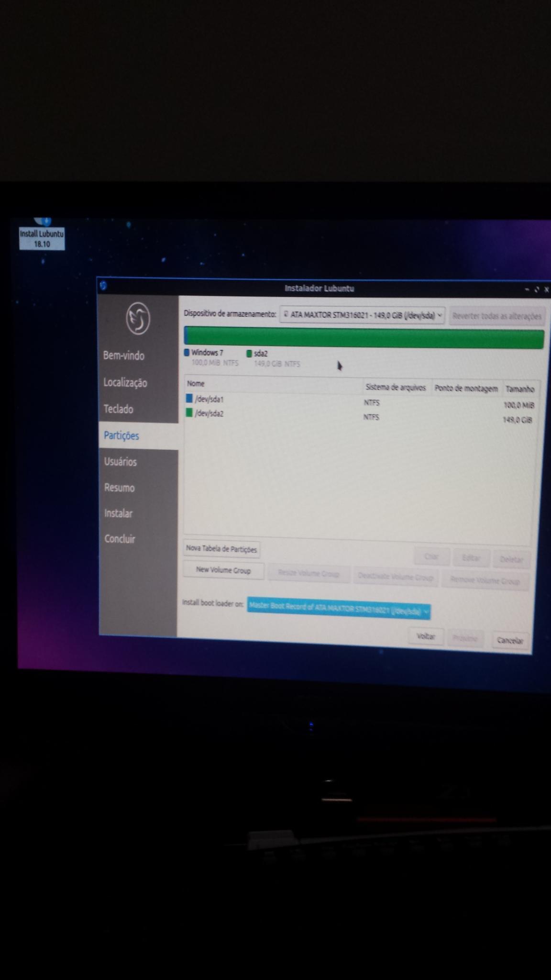
Task: Open the storage device dropdown ATA MAXTOR
Action: (x=363, y=315)
